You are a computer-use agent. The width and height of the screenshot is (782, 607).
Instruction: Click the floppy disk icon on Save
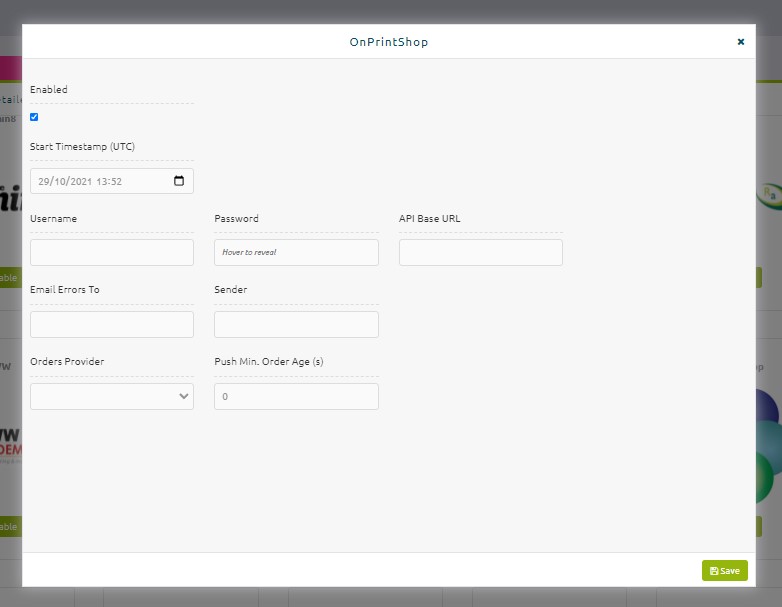[714, 571]
